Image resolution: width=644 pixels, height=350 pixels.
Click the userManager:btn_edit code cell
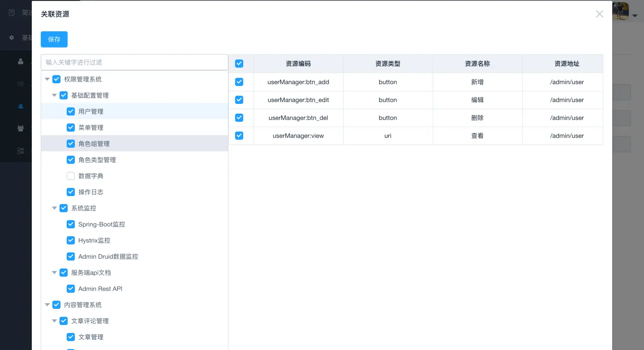298,100
